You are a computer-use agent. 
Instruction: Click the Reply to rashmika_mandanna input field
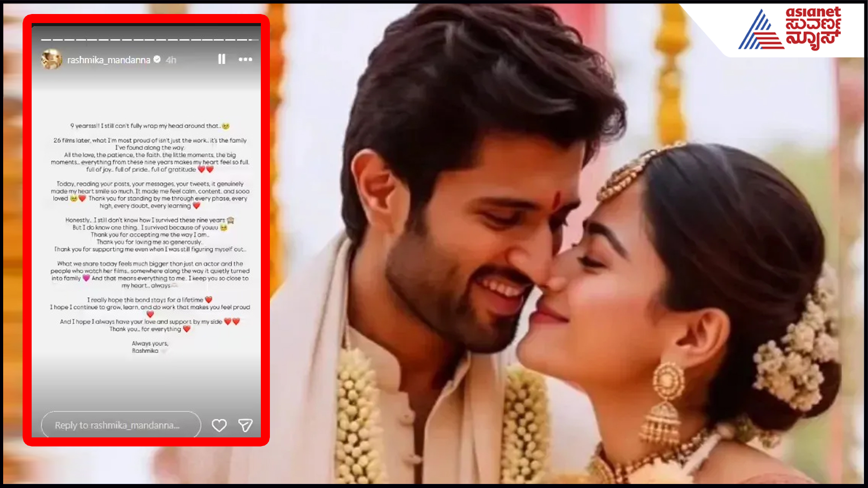pos(121,425)
